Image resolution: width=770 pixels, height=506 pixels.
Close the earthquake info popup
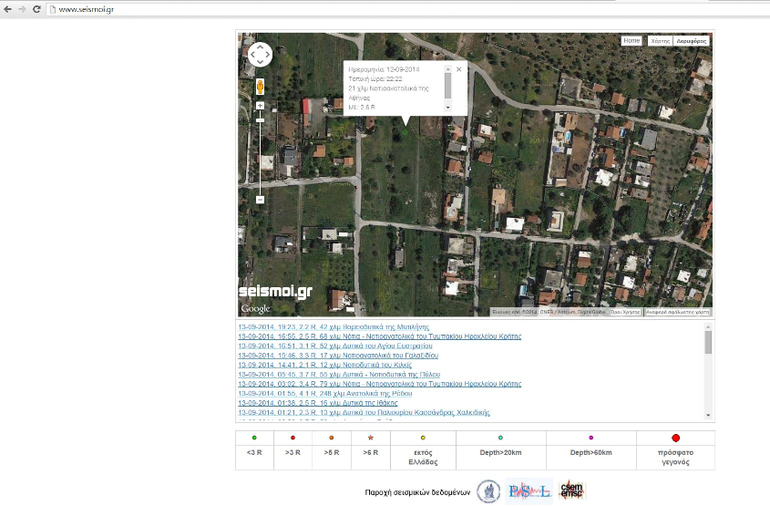459,69
